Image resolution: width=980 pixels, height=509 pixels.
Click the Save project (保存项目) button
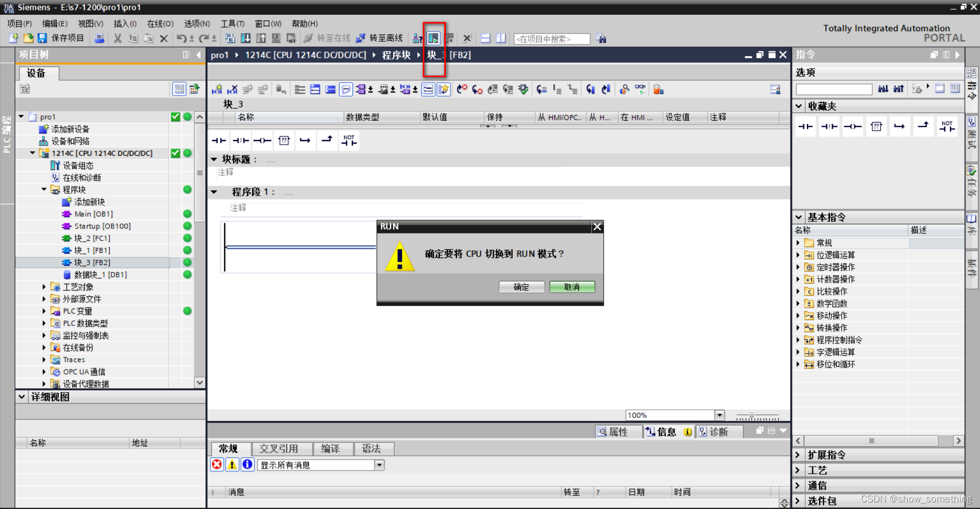(61, 38)
